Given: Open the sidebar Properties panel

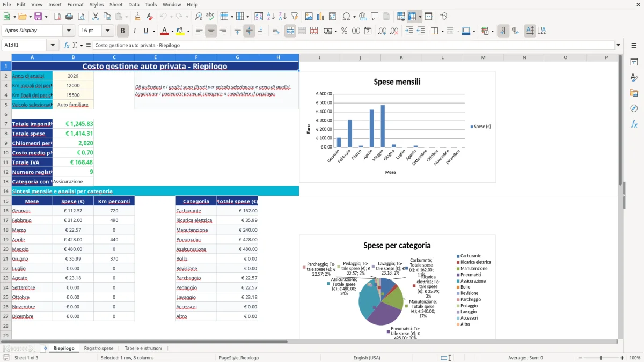Looking at the screenshot, I should click(x=634, y=62).
